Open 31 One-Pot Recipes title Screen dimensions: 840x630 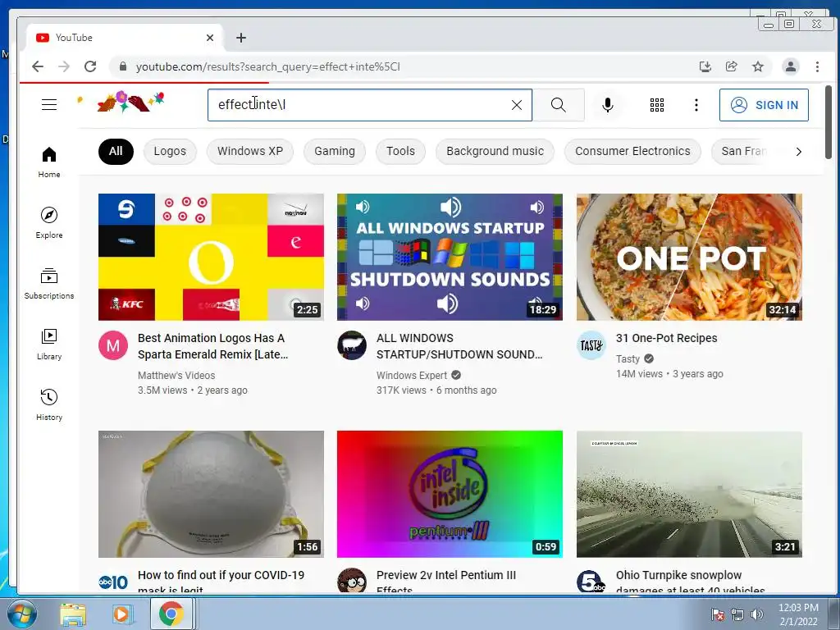tap(666, 338)
